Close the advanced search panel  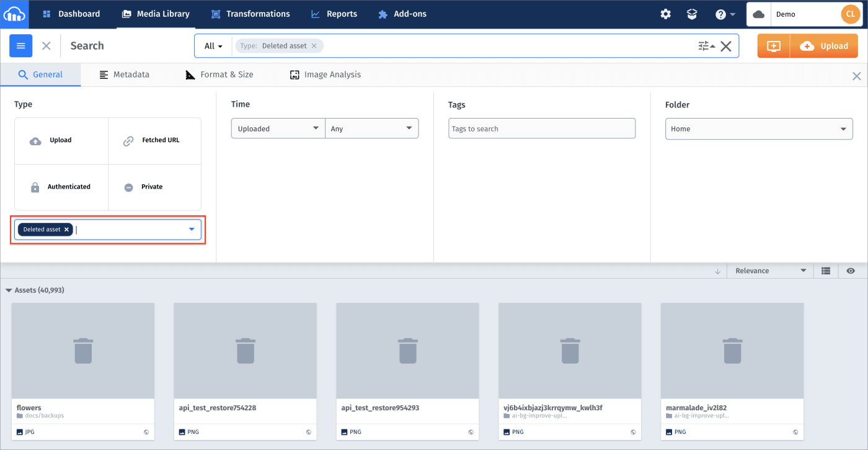pyautogui.click(x=857, y=76)
